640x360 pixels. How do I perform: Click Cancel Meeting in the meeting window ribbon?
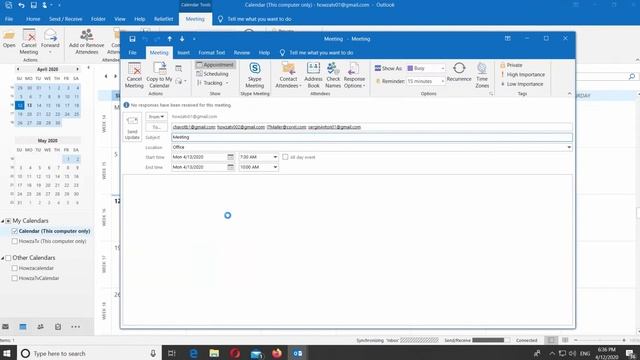pyautogui.click(x=134, y=75)
